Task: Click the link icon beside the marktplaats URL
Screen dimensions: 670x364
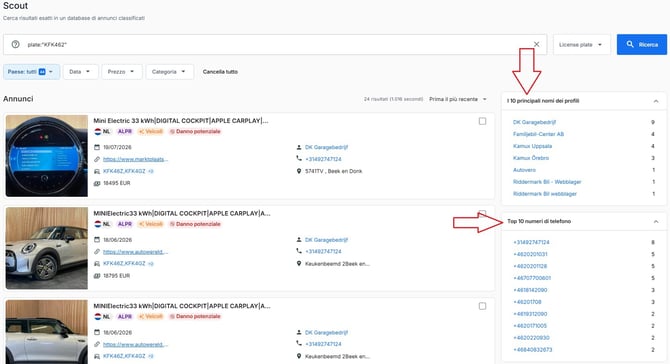Action: pyautogui.click(x=97, y=159)
